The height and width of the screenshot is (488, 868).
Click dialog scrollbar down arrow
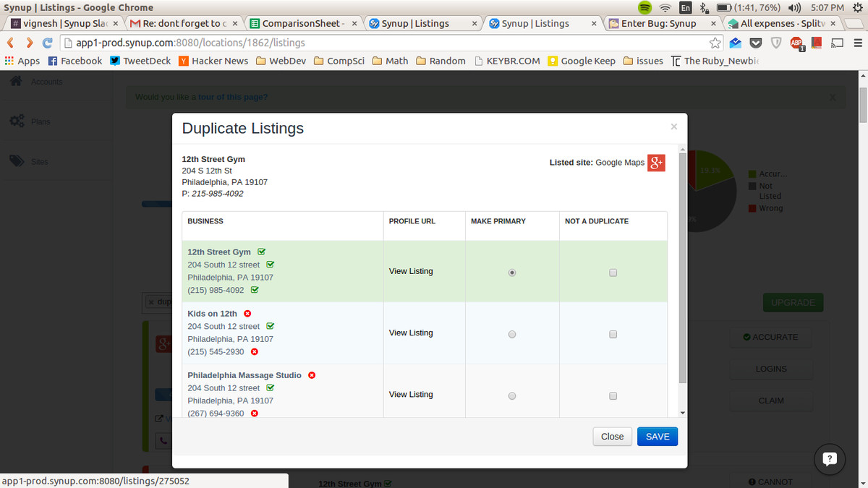[683, 412]
